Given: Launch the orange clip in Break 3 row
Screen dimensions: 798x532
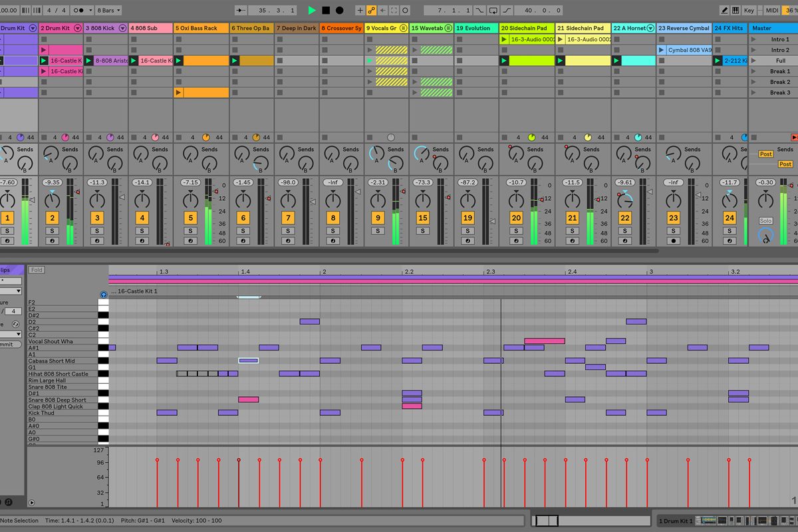Looking at the screenshot, I should click(178, 92).
